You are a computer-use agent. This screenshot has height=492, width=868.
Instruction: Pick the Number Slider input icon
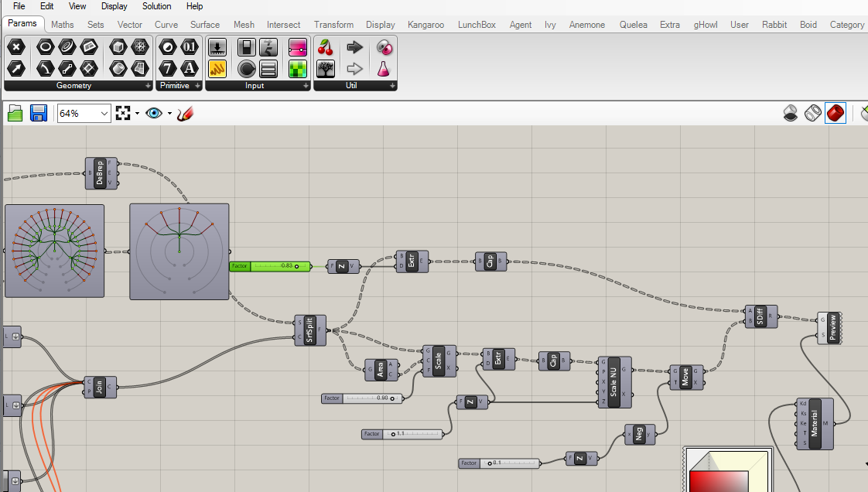tap(217, 47)
